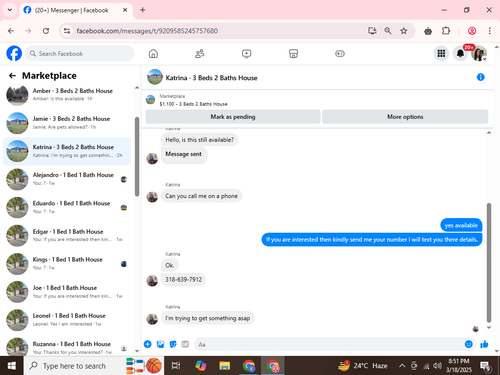
Task: Click the phone number message 318-639-7912
Action: pyautogui.click(x=184, y=279)
